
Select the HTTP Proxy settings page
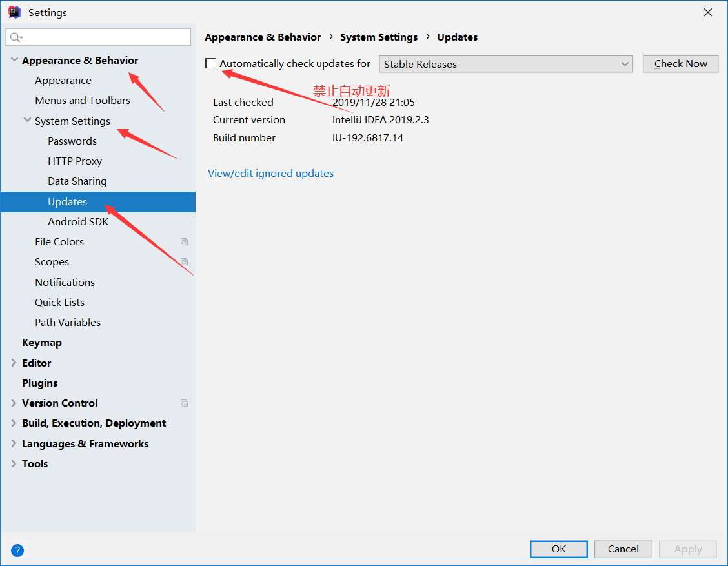[75, 161]
